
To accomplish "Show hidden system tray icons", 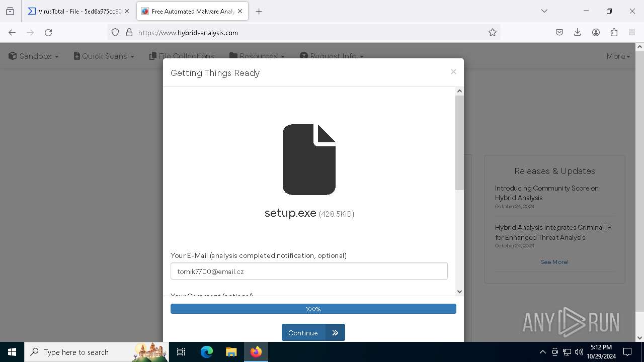I will 542,352.
